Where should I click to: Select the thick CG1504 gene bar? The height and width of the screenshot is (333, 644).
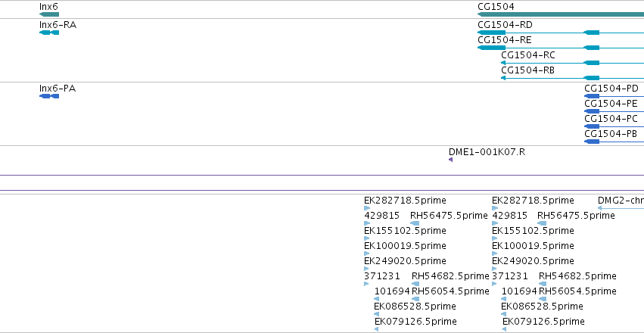561,15
